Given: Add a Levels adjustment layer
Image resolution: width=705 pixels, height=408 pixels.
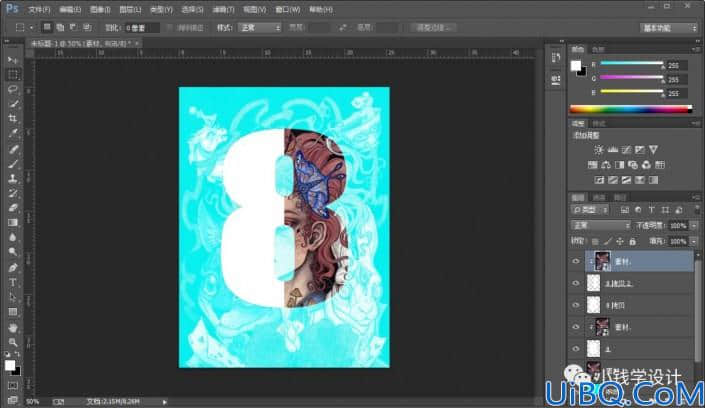Looking at the screenshot, I should (612, 150).
